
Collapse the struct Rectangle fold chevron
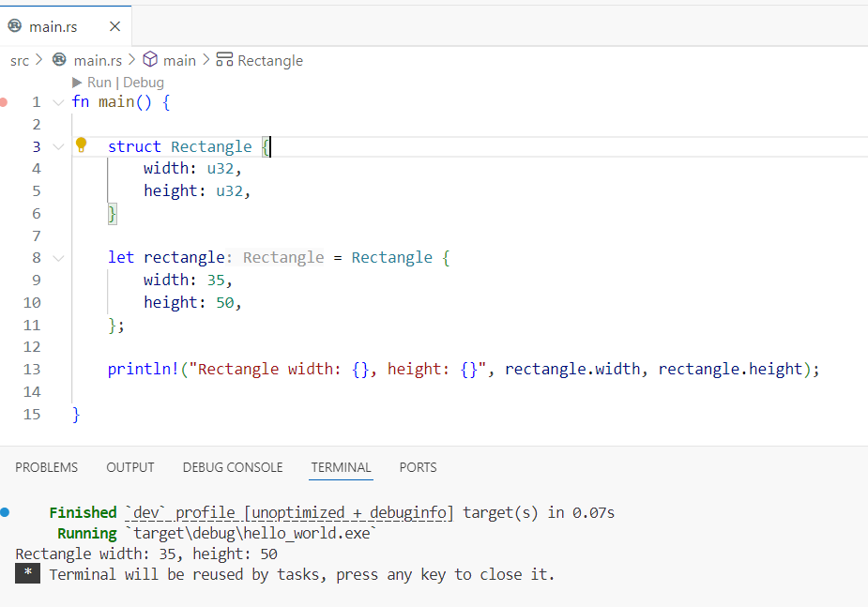pos(58,146)
